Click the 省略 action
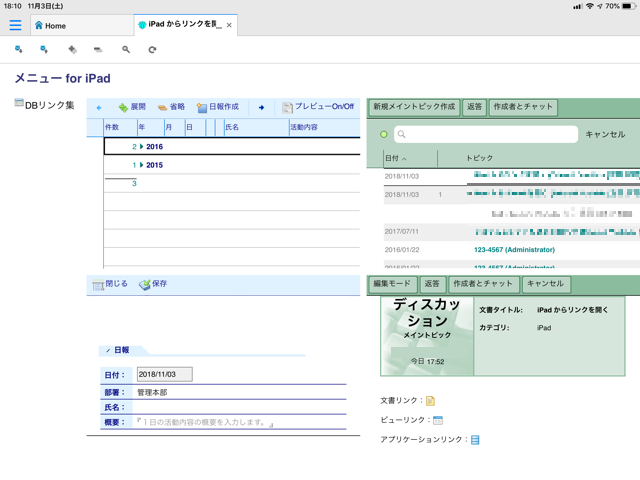 171,107
